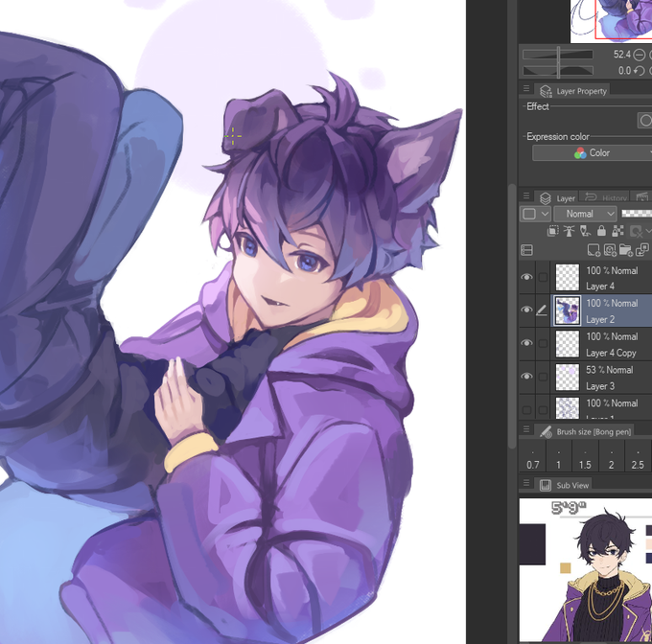Open the Normal blending mode dropdown
The width and height of the screenshot is (652, 644).
click(585, 214)
